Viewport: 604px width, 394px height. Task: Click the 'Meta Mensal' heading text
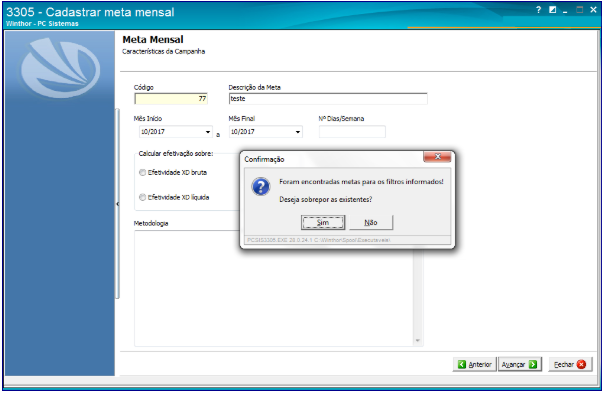(153, 40)
